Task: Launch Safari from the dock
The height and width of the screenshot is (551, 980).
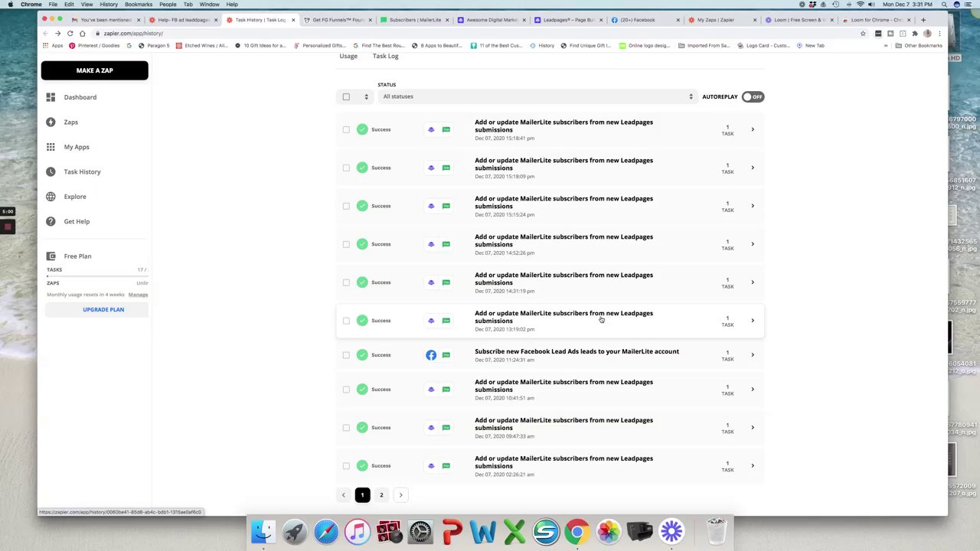Action: pyautogui.click(x=326, y=531)
